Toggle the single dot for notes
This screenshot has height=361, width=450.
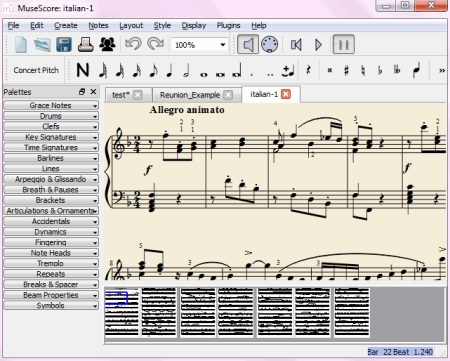point(252,75)
